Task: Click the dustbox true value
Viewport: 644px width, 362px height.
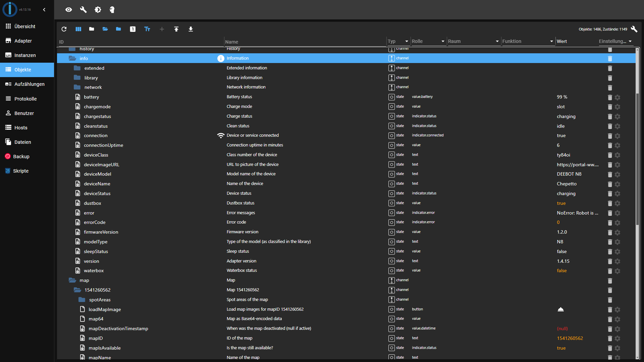Action: point(561,203)
